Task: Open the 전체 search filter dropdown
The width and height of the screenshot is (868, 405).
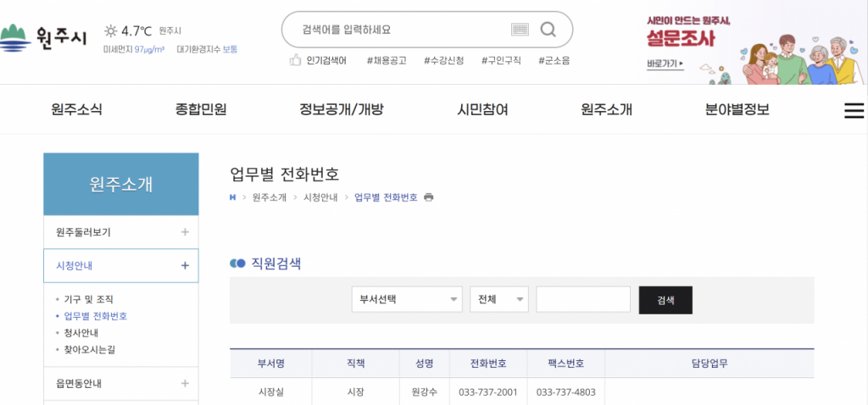Action: click(499, 300)
